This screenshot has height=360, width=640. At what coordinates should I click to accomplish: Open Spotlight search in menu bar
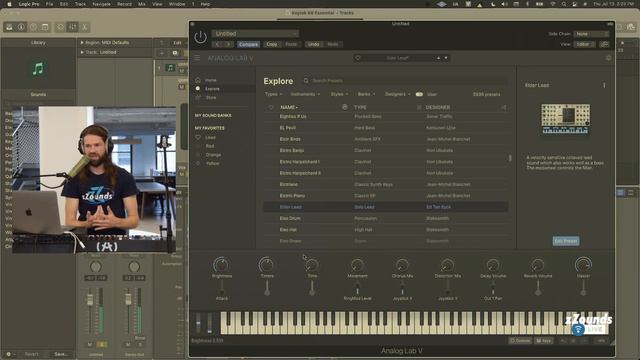click(564, 4)
